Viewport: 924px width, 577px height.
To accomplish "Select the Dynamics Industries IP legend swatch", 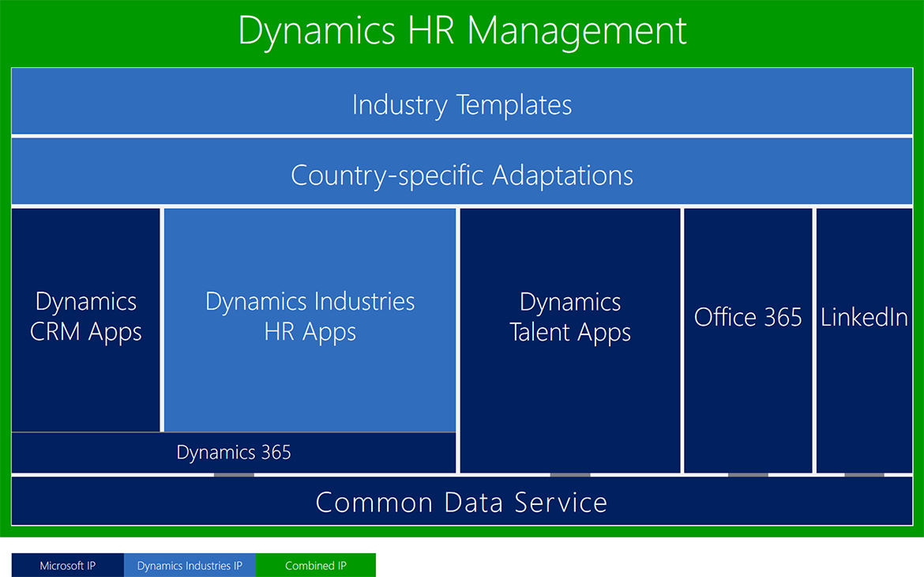I will 190,565.
